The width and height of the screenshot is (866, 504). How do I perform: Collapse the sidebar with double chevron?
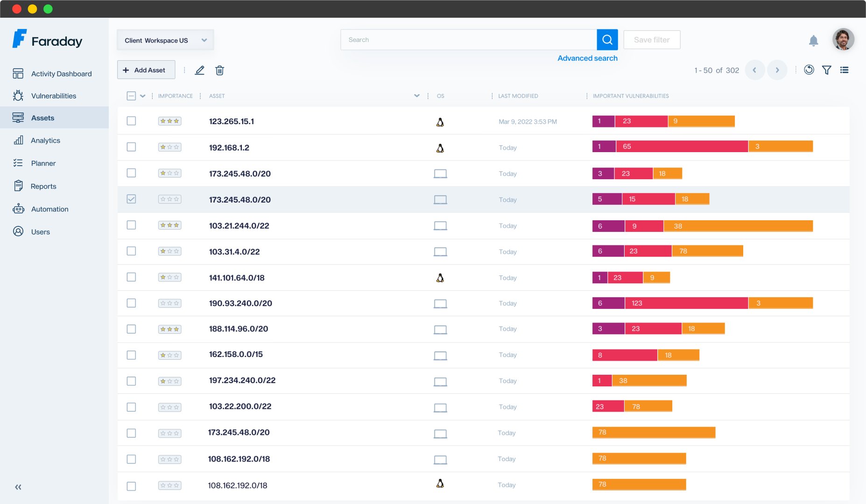[18, 487]
